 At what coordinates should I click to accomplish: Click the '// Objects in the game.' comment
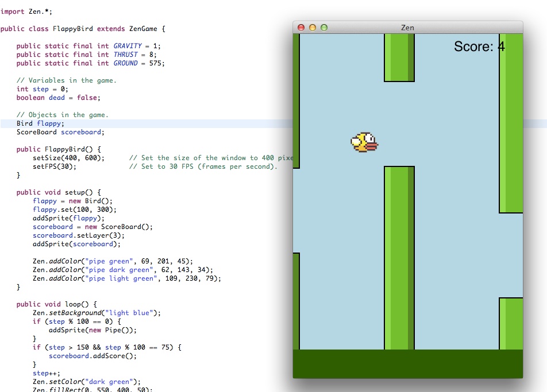pos(63,115)
